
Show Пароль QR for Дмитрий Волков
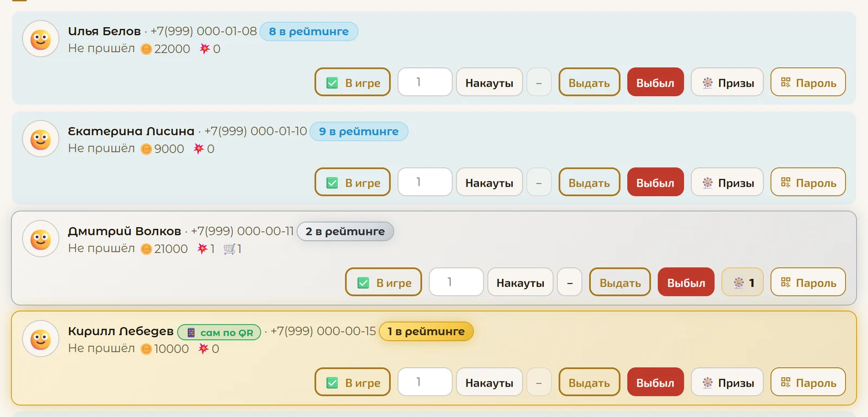pyautogui.click(x=808, y=282)
